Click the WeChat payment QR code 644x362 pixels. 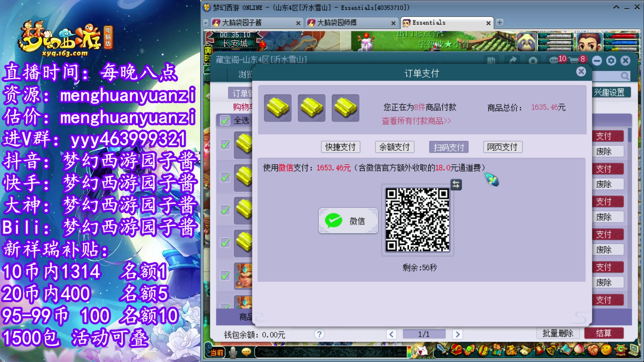417,220
